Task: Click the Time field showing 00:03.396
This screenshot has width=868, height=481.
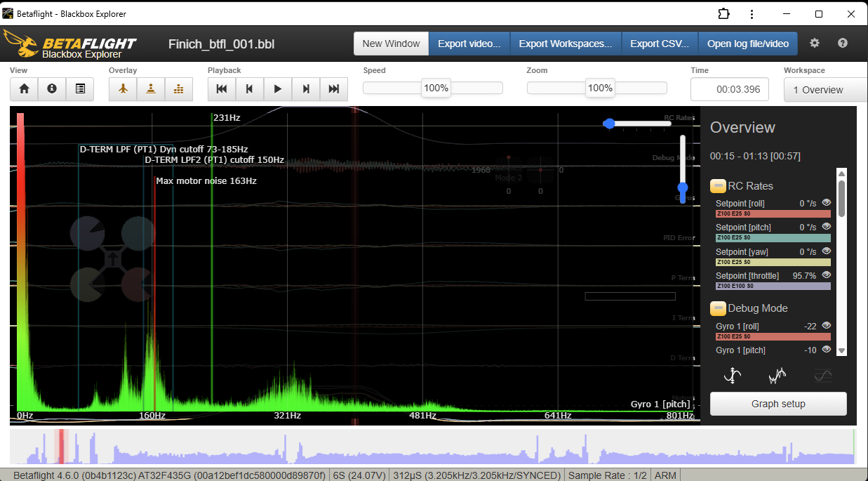Action: pos(730,90)
